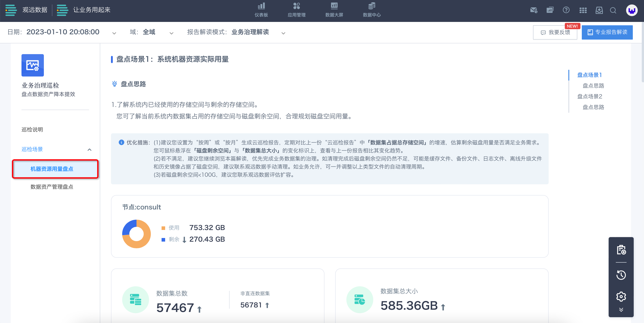Viewport: 644px width, 323px height.
Task: Click the 数据集总数 database icon
Action: click(x=135, y=300)
